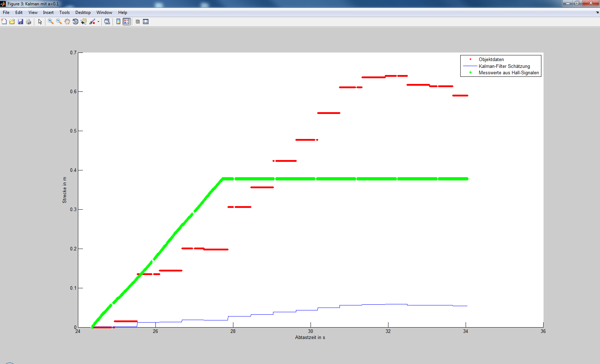Enable the Rotate 3D tool

tap(75, 22)
